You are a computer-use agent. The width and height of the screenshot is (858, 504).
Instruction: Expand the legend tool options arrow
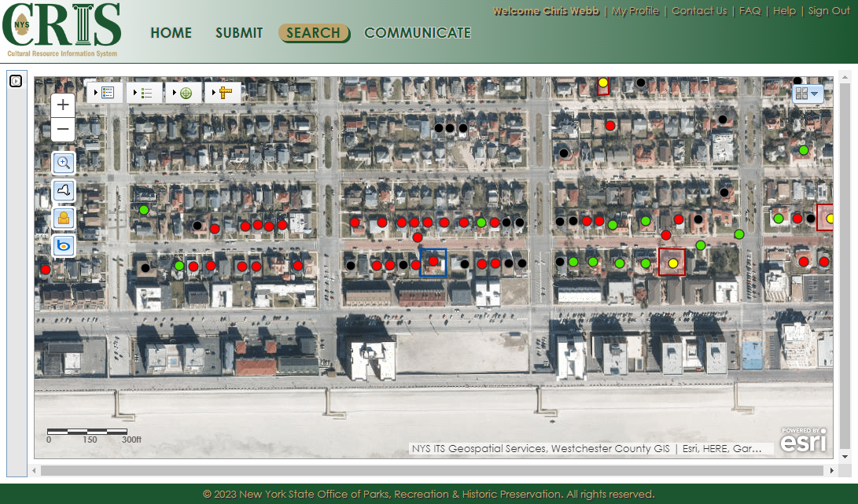(x=97, y=92)
